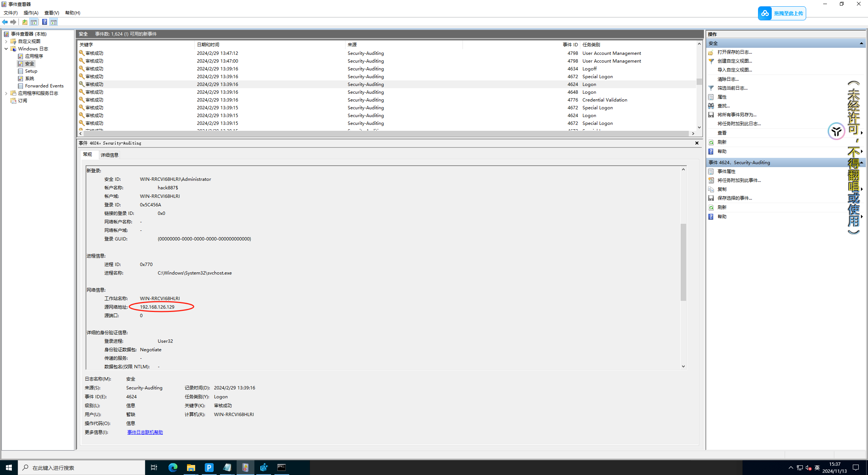Click the Back arrow toolbar icon
This screenshot has height=475, width=868.
(x=5, y=22)
